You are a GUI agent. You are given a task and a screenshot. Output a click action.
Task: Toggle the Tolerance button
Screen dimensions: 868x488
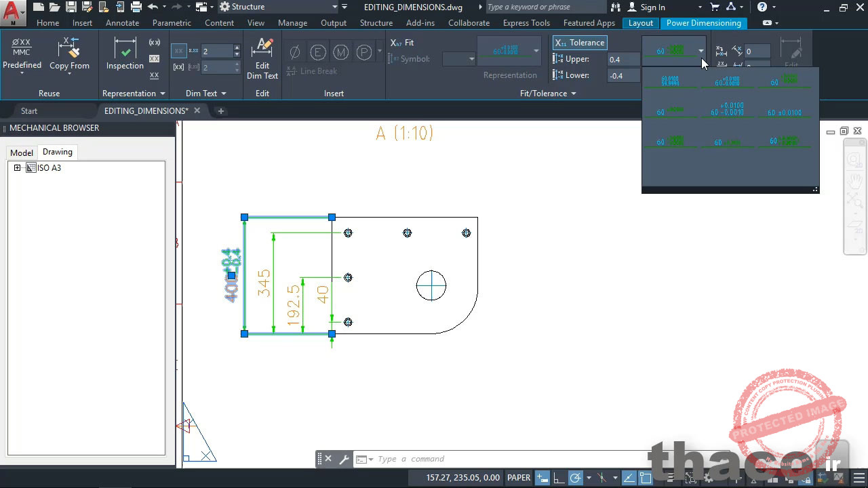coord(580,43)
